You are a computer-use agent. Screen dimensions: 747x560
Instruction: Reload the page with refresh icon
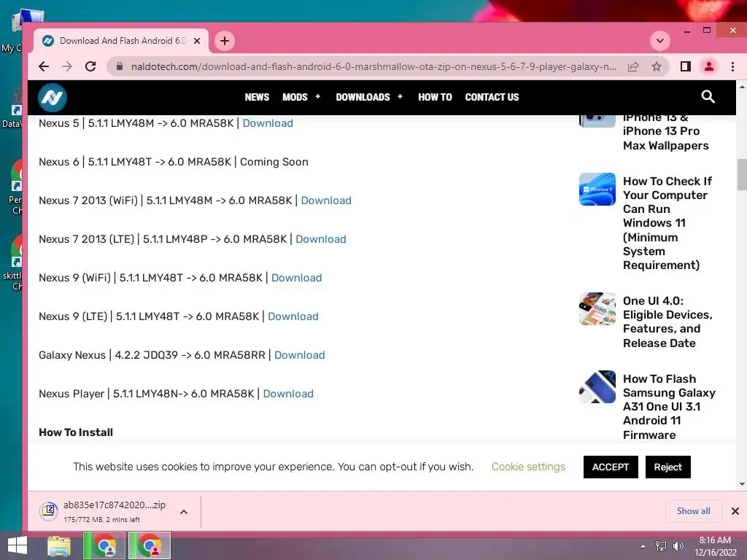pos(90,66)
